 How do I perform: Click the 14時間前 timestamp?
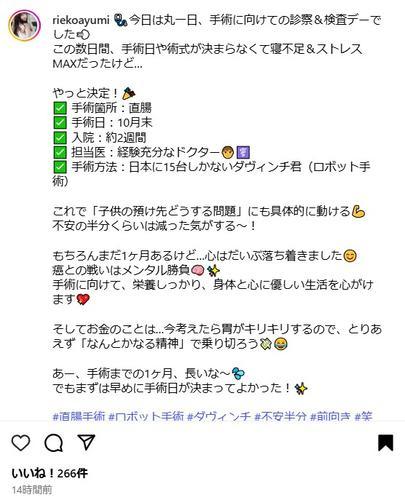[x=32, y=490]
